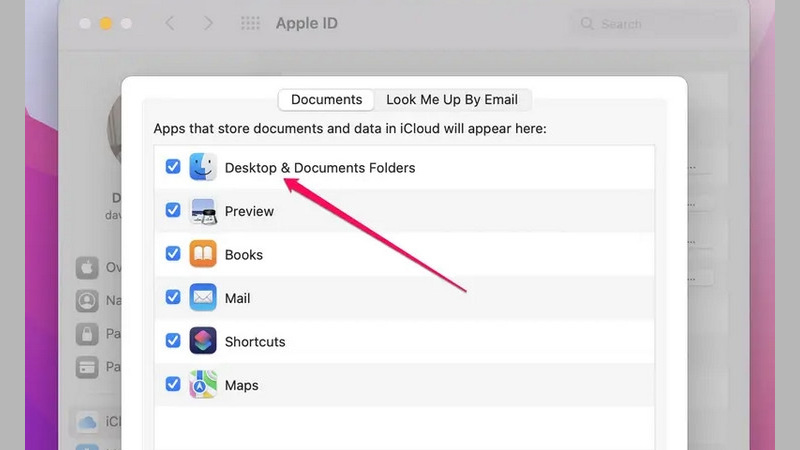Image resolution: width=800 pixels, height=450 pixels.
Task: Select the Payment sidebar card icon
Action: tap(87, 367)
